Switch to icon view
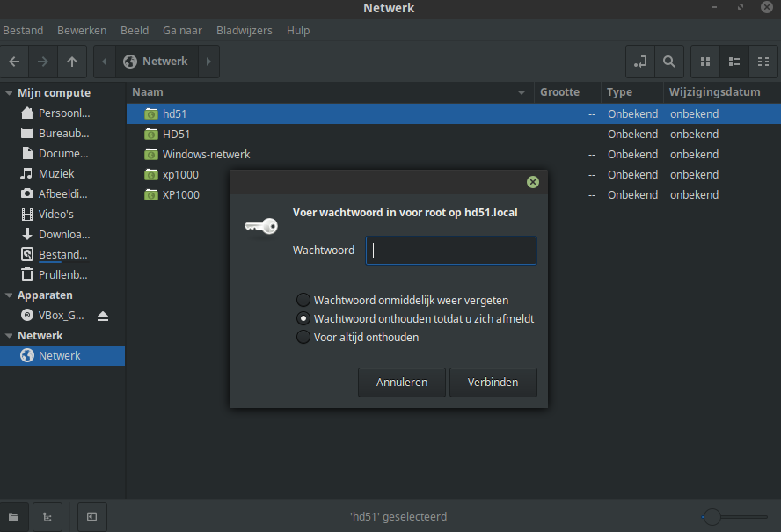781x532 pixels. click(x=705, y=62)
